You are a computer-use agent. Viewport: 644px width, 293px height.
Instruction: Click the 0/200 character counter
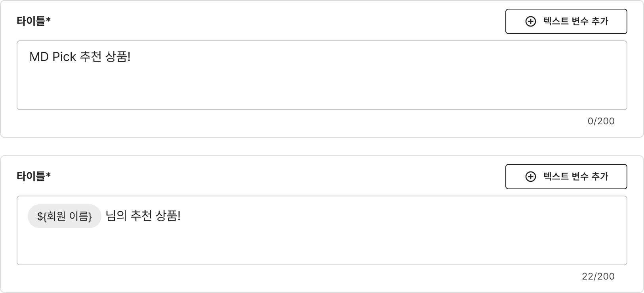point(601,121)
